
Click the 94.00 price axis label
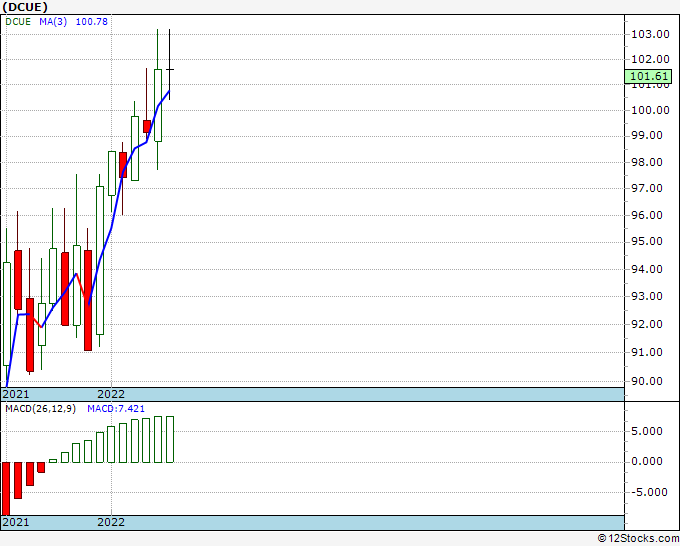pos(647,269)
